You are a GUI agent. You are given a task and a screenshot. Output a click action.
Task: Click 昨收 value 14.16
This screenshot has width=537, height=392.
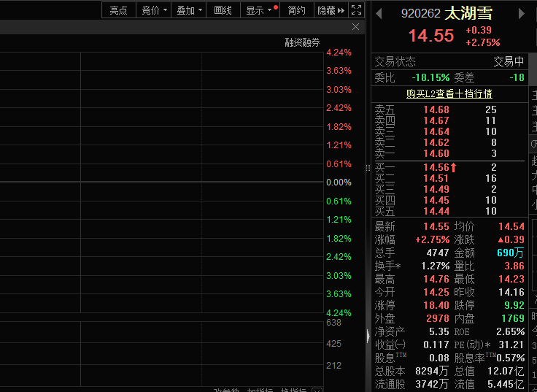pos(511,292)
